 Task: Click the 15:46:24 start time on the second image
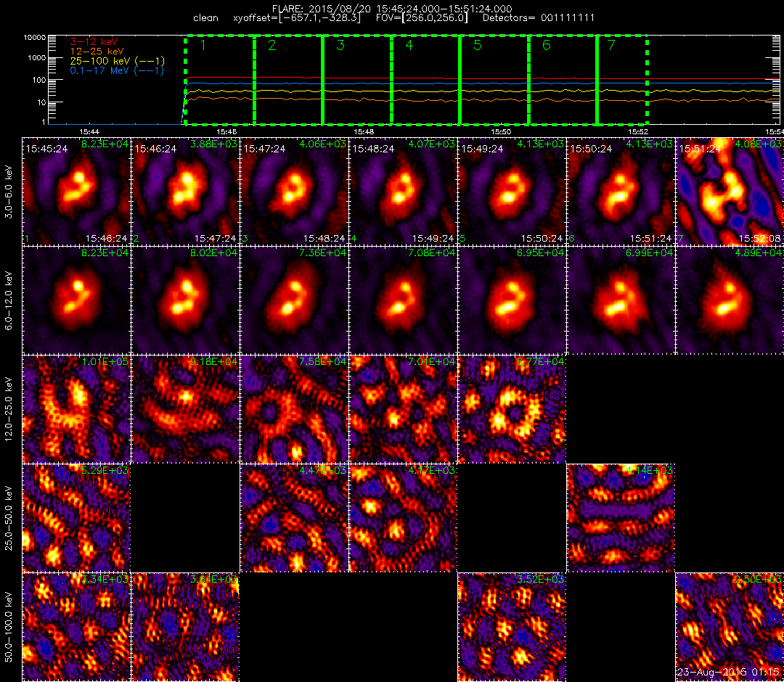coord(156,149)
